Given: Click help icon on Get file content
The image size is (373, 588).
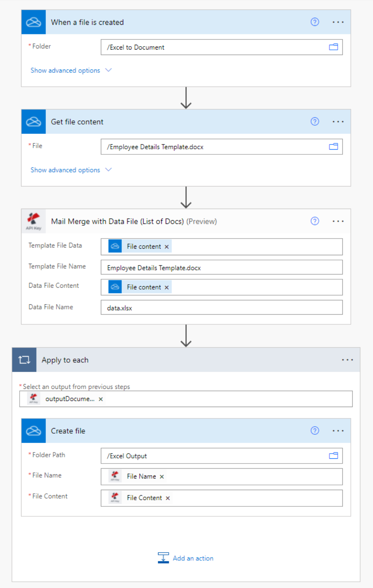Looking at the screenshot, I should (x=315, y=122).
